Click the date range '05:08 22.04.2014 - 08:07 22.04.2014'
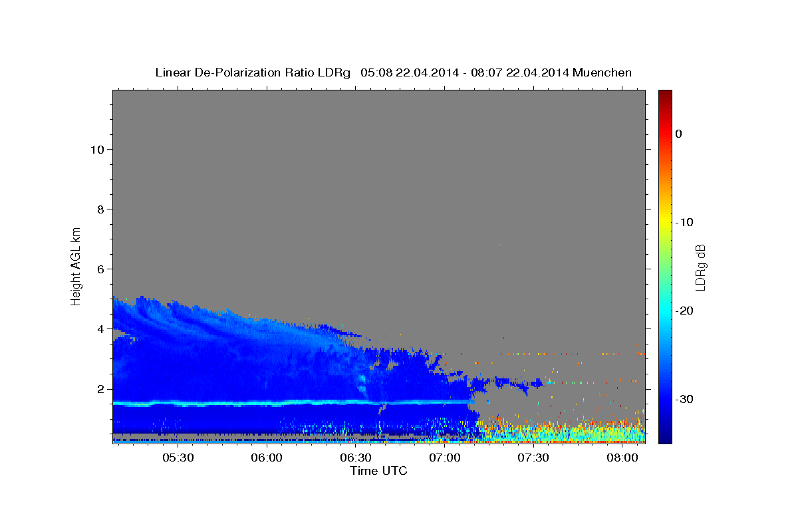 coord(464,72)
